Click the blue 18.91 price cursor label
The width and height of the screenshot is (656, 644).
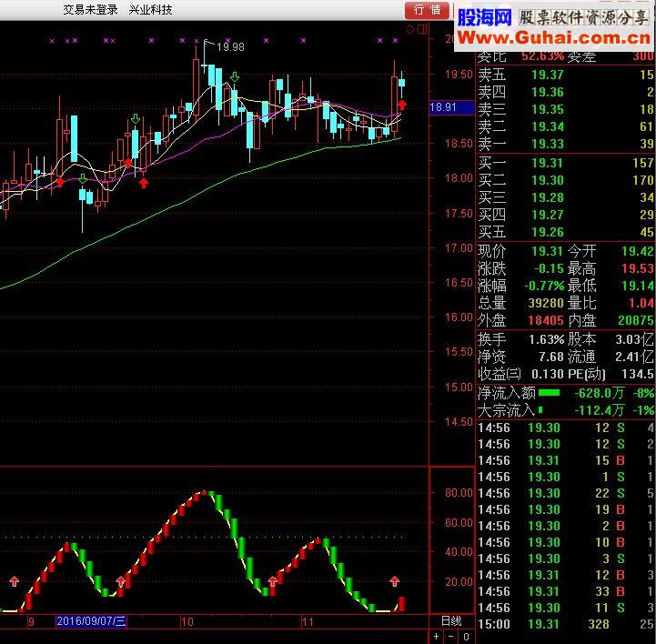click(452, 107)
